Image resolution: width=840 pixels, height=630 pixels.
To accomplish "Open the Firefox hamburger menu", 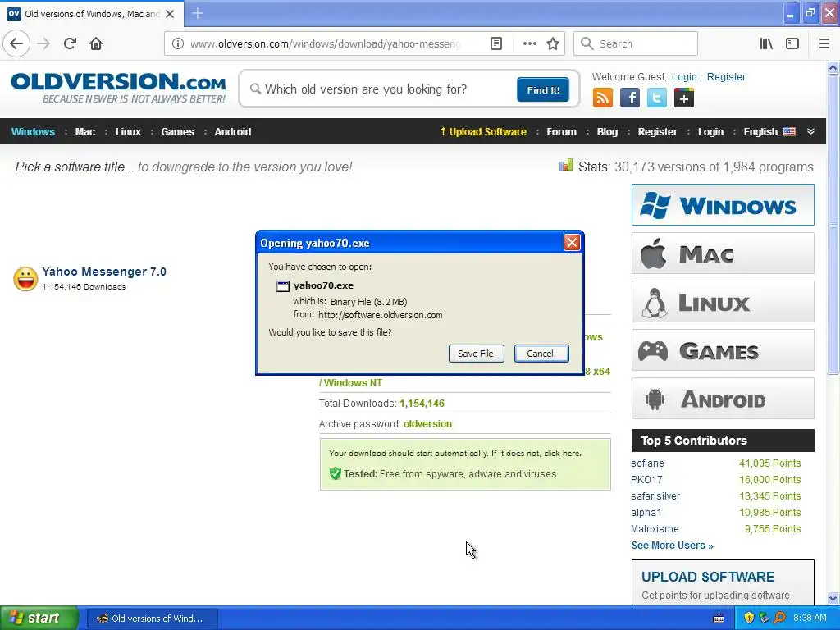I will (824, 43).
